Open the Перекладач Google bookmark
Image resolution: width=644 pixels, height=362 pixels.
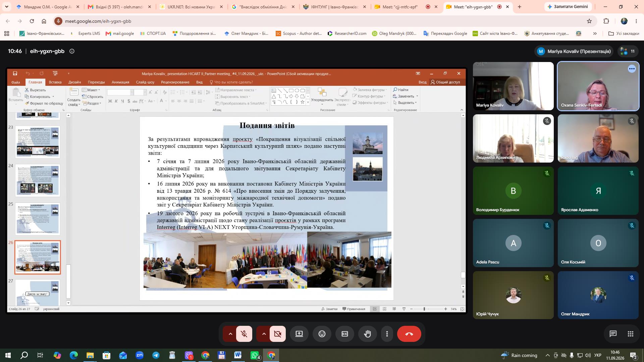tap(445, 34)
